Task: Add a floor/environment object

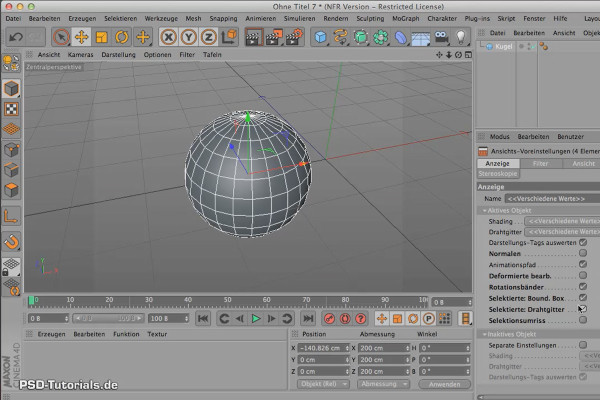Action: pyautogui.click(x=421, y=37)
